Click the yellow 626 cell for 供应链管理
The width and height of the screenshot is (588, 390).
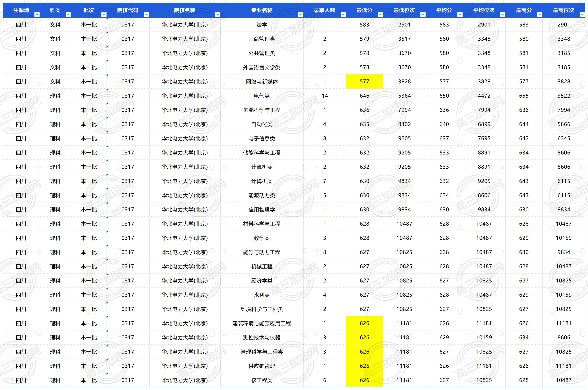tap(365, 366)
